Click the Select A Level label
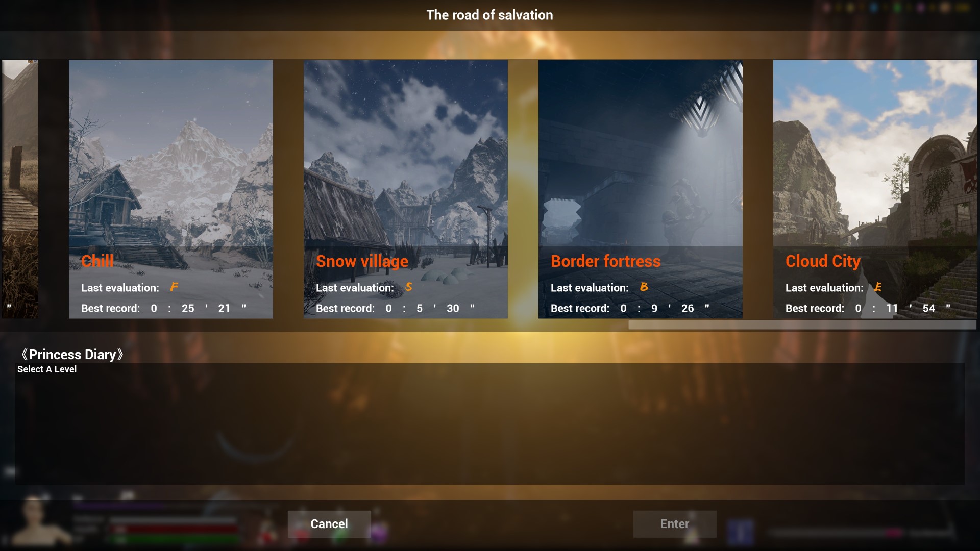 47,369
